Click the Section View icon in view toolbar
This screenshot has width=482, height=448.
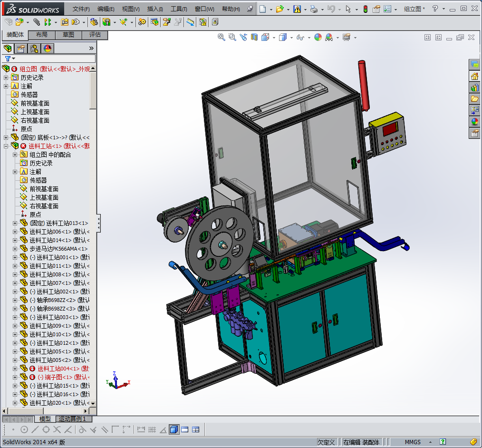pyautogui.click(x=254, y=37)
